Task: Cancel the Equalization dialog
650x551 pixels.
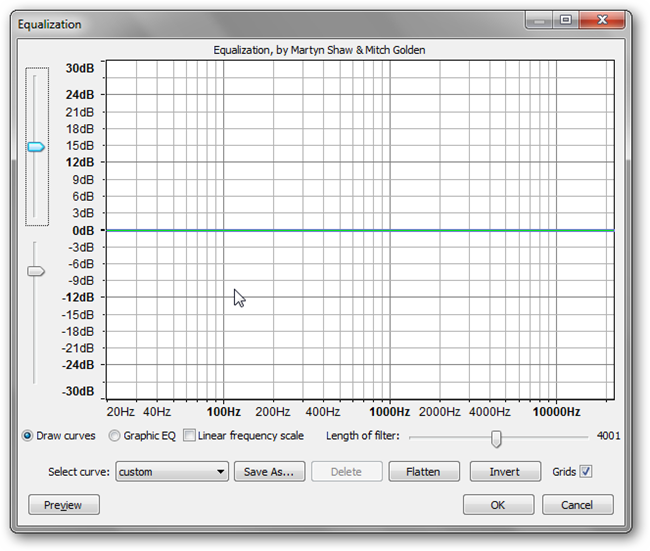Action: click(577, 505)
